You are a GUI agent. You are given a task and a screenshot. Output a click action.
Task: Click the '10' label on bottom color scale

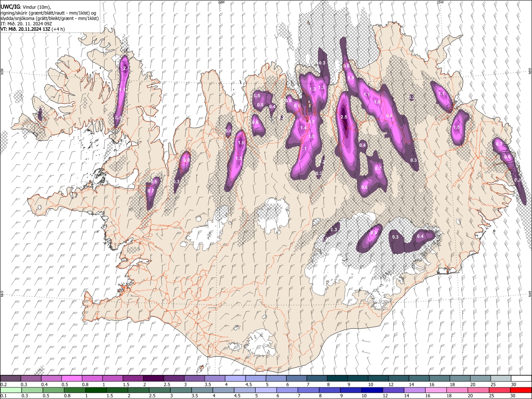365,396
